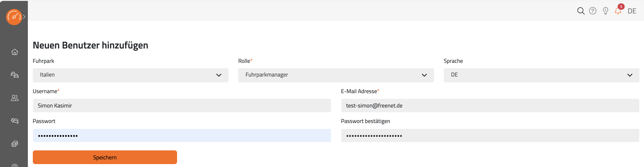Image resolution: width=644 pixels, height=167 pixels.
Task: Open the Fuhrpark dropdown showing Italien
Action: (x=131, y=75)
